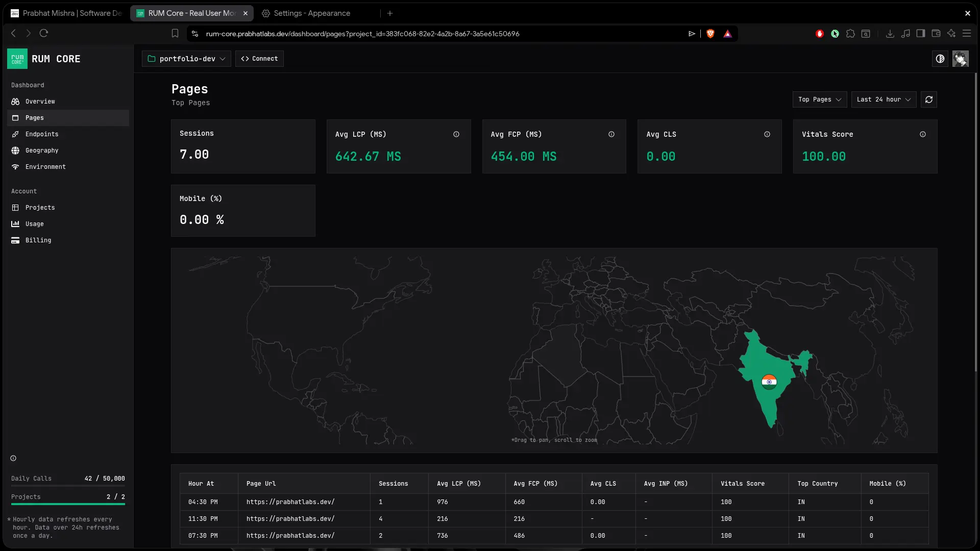Click the Avg LCP info icon
Image resolution: width=980 pixels, height=551 pixels.
click(x=456, y=134)
